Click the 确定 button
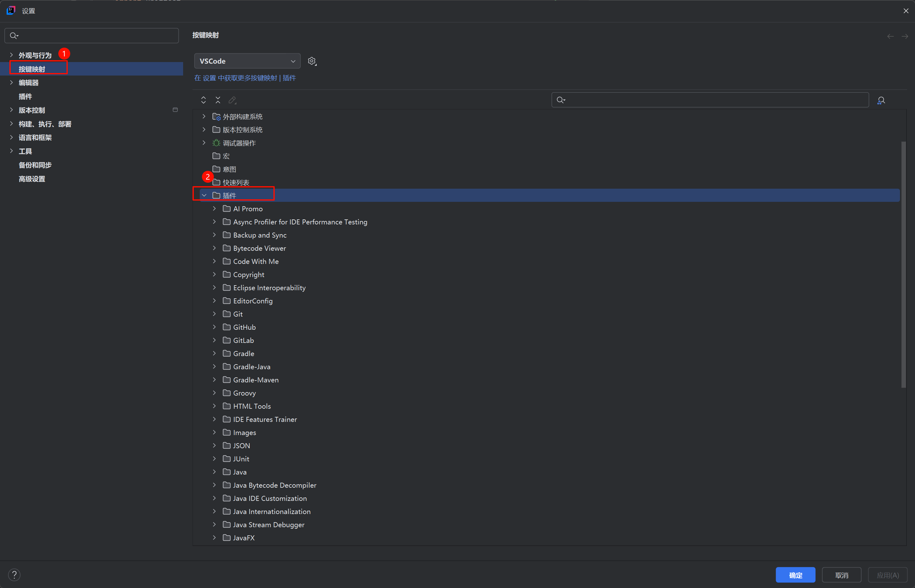The image size is (915, 588). click(795, 575)
